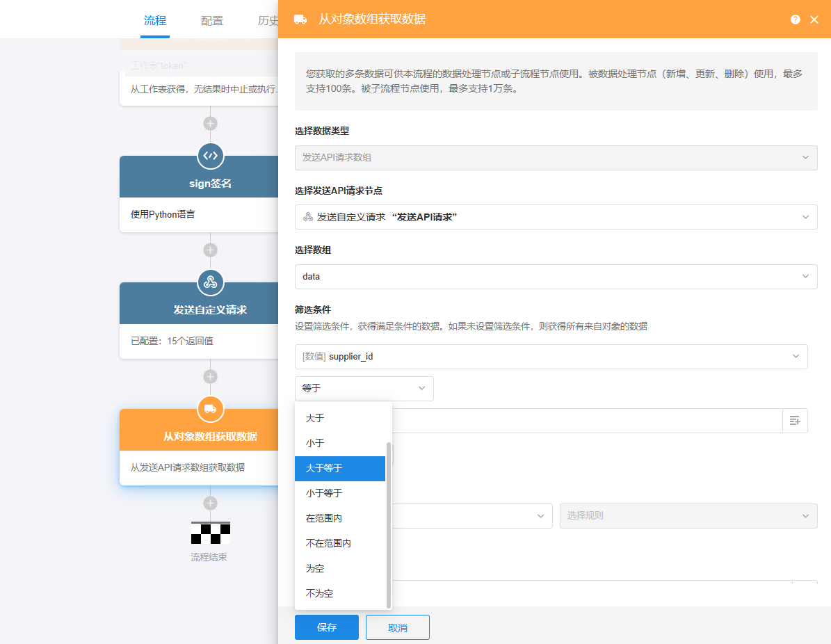Screen dimensions: 831x644
Task: Toggle the 等于 operator dropdown
Action: [x=364, y=388]
